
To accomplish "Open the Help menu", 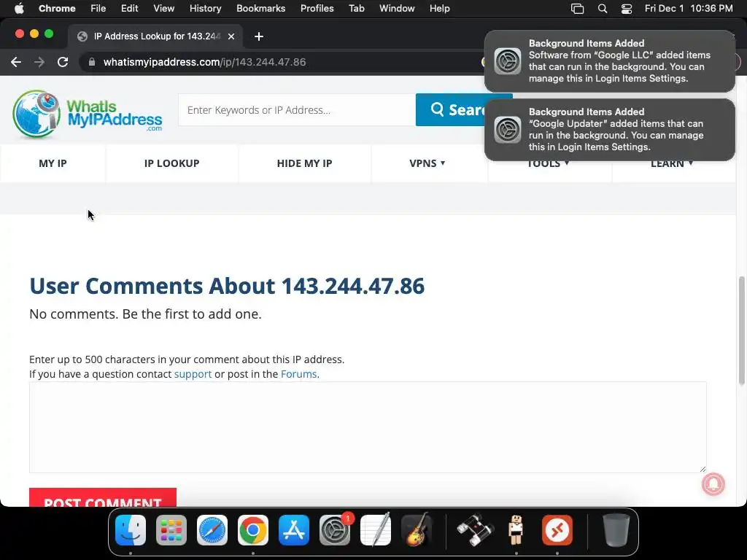I will point(439,9).
